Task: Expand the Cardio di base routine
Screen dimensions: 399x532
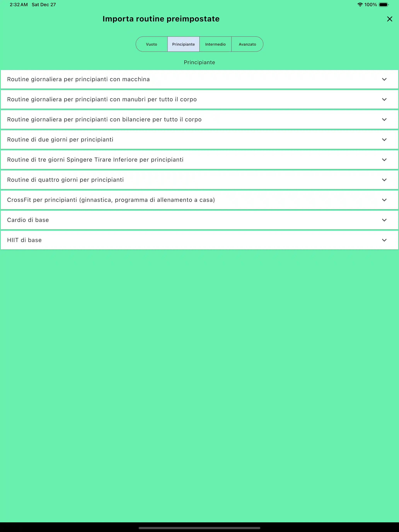Action: pos(384,220)
